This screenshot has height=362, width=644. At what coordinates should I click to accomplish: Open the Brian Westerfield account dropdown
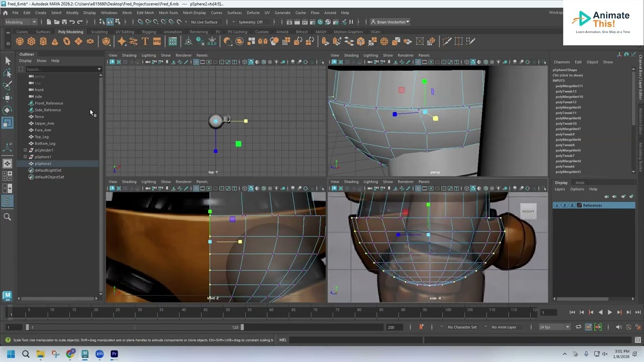[x=390, y=22]
